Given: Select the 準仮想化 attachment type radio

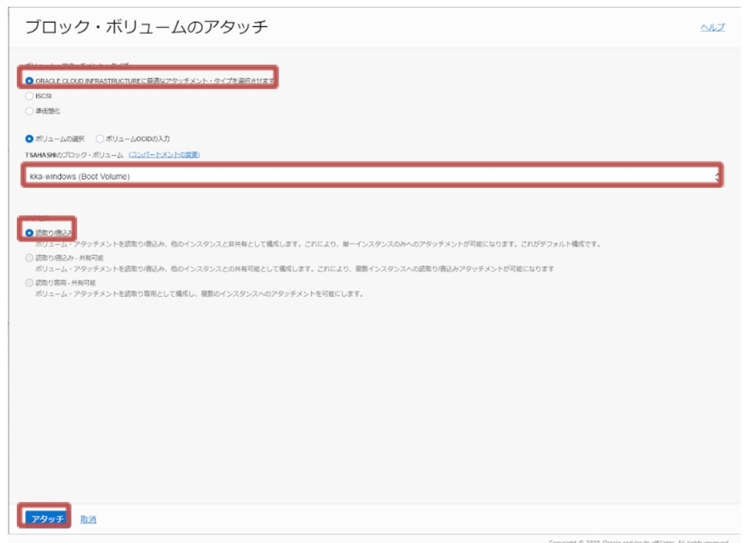Looking at the screenshot, I should tap(29, 111).
